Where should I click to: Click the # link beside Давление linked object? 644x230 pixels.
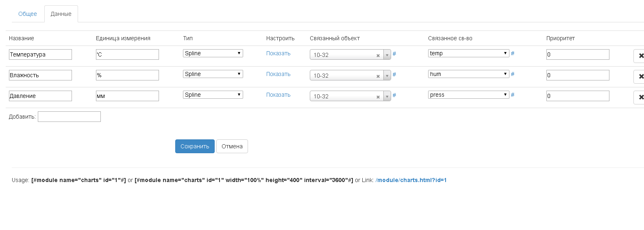click(x=394, y=95)
